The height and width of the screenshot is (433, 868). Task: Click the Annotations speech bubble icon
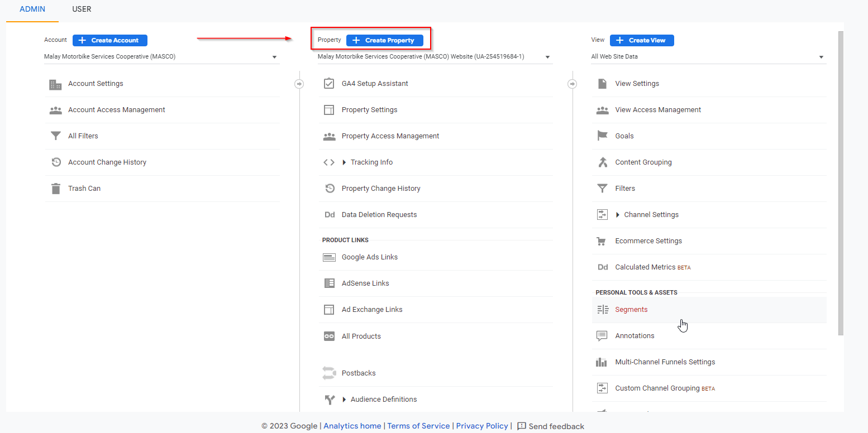point(602,336)
